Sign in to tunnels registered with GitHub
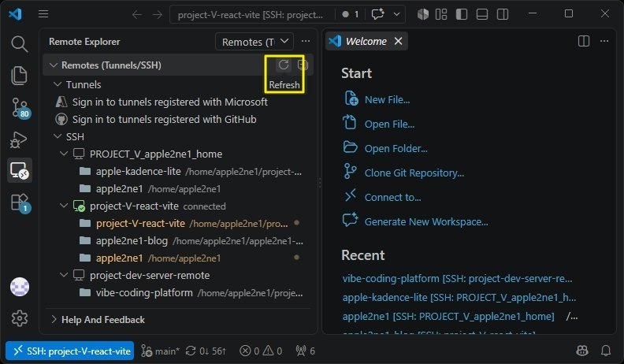The image size is (624, 364). tap(165, 119)
